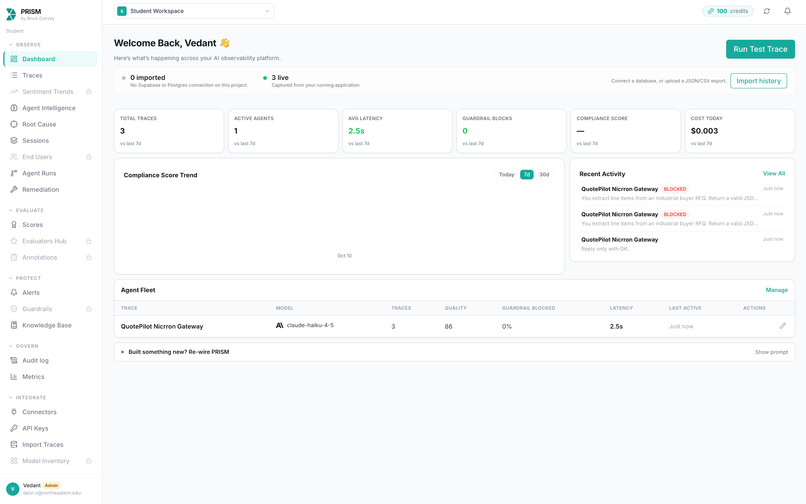The image size is (806, 504).
Task: Click the refresh icon in top bar
Action: [x=766, y=11]
